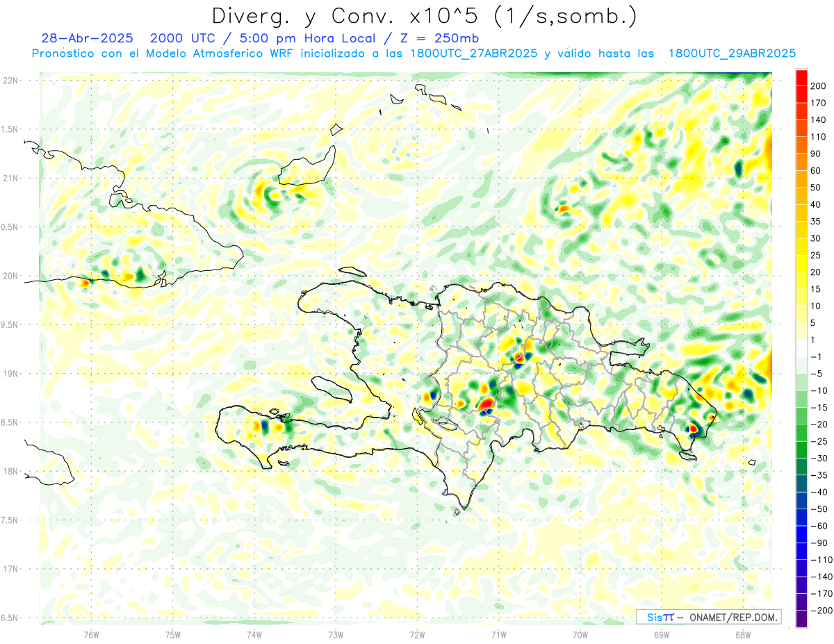Click colorbar value "-200" at bottom
The image size is (834, 644).
coord(820,611)
